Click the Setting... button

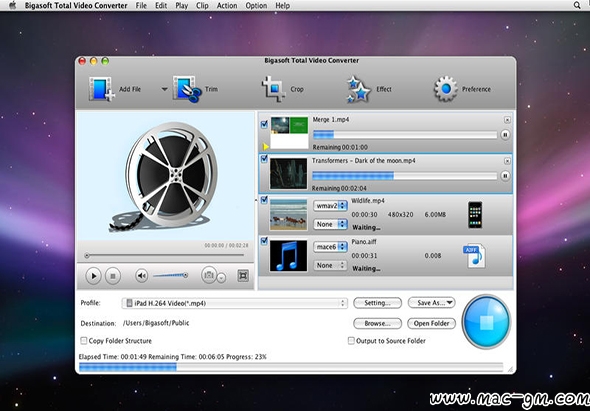click(x=377, y=303)
